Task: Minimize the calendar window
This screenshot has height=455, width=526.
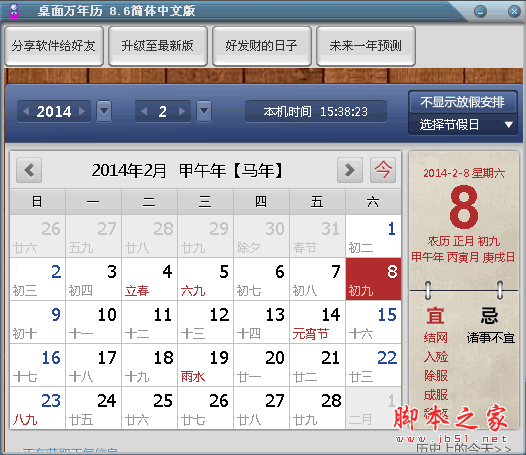Action: pos(480,12)
